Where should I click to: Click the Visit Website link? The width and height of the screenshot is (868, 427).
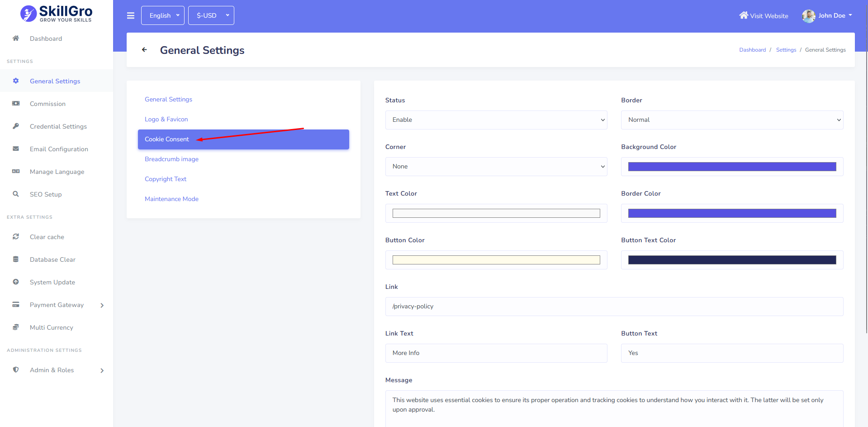(764, 16)
